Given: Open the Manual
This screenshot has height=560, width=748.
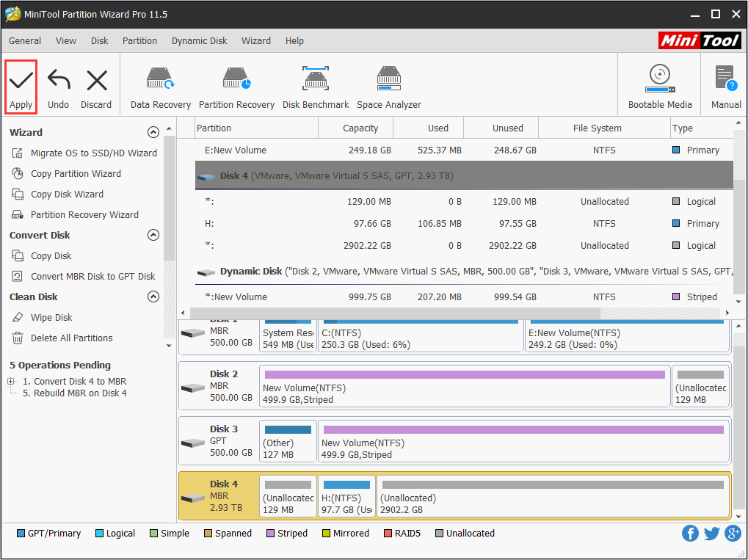Looking at the screenshot, I should pos(726,87).
